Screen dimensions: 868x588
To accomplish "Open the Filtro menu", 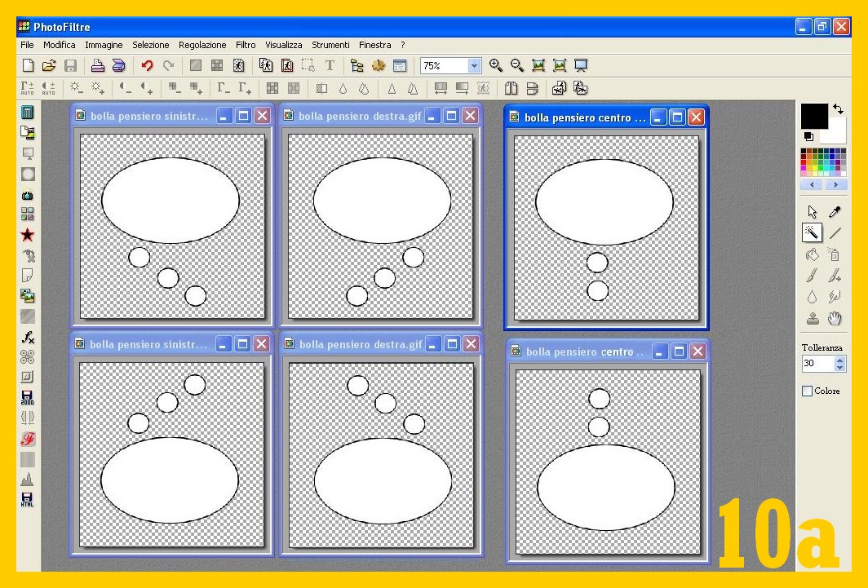I will coord(246,45).
